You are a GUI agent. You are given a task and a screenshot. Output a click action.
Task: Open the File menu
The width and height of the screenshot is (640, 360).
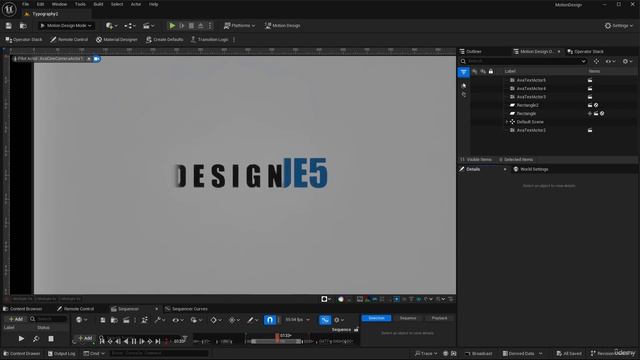pos(25,4)
